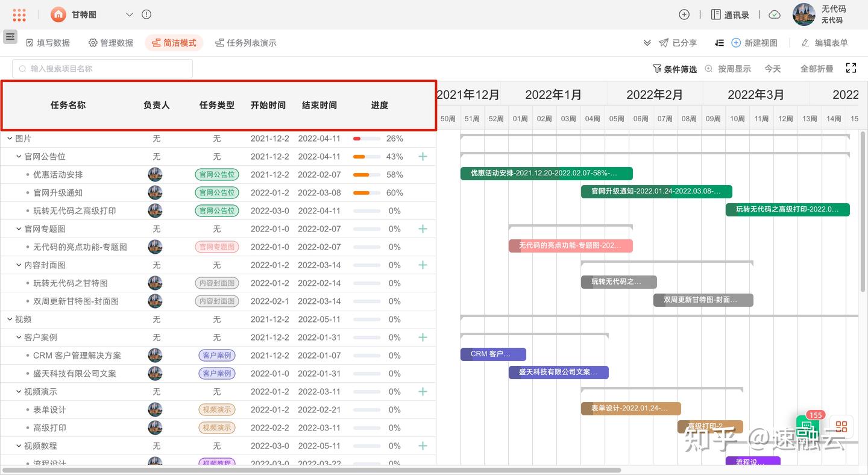Select the 盛天科技有限公司文案 Gantt bar
Screen dimensions: 868x475
[559, 373]
